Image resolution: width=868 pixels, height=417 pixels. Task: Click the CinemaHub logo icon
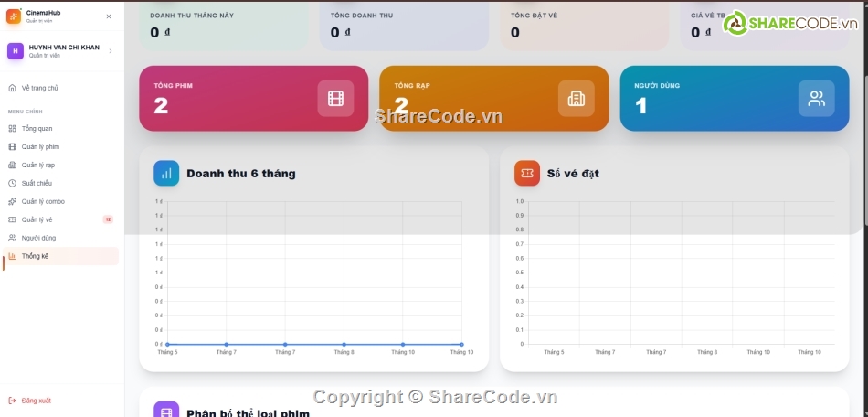(14, 16)
